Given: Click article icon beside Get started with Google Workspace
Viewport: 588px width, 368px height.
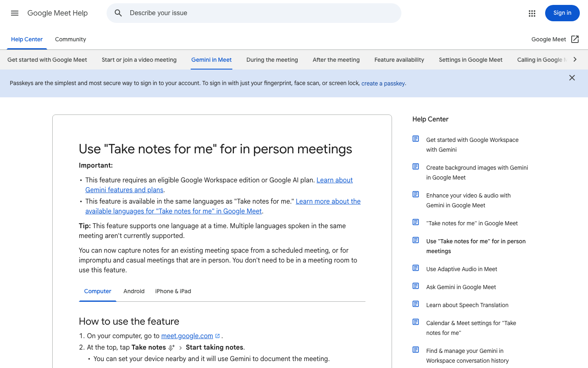Looking at the screenshot, I should [x=416, y=139].
